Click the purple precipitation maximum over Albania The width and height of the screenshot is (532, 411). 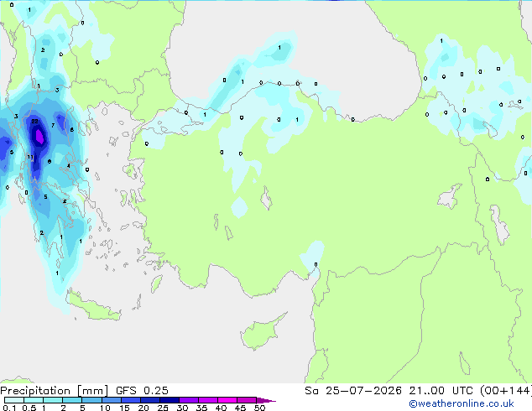(39, 137)
